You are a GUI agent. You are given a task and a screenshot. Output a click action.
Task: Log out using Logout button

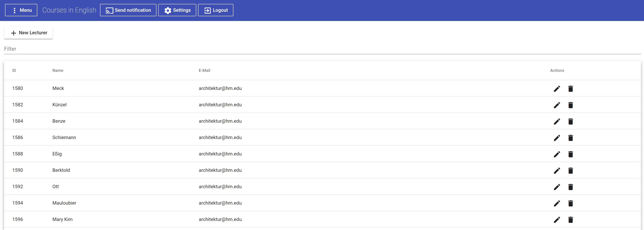215,10
